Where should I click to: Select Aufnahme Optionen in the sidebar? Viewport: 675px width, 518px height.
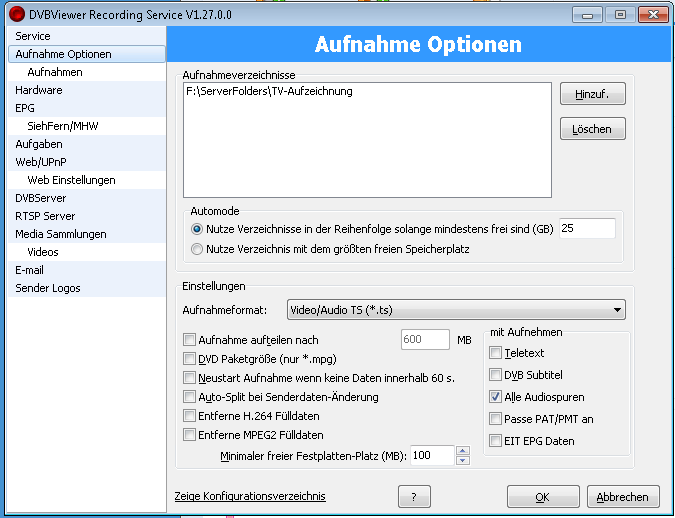click(87, 54)
